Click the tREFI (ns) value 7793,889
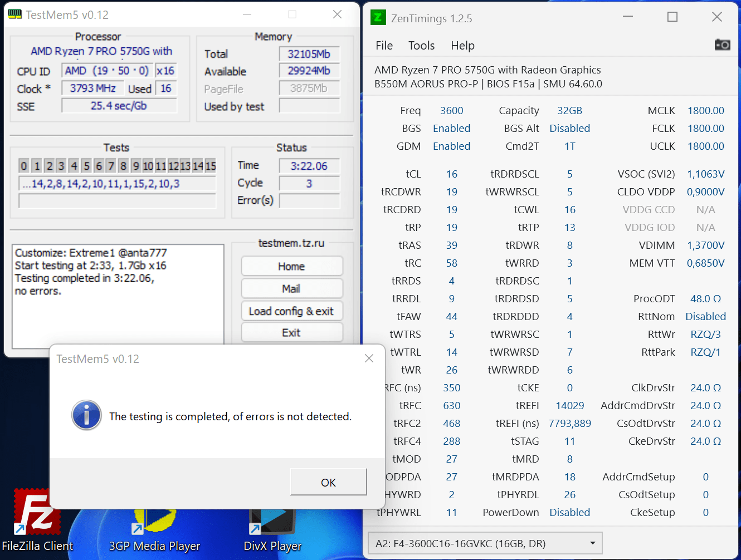 (x=570, y=424)
